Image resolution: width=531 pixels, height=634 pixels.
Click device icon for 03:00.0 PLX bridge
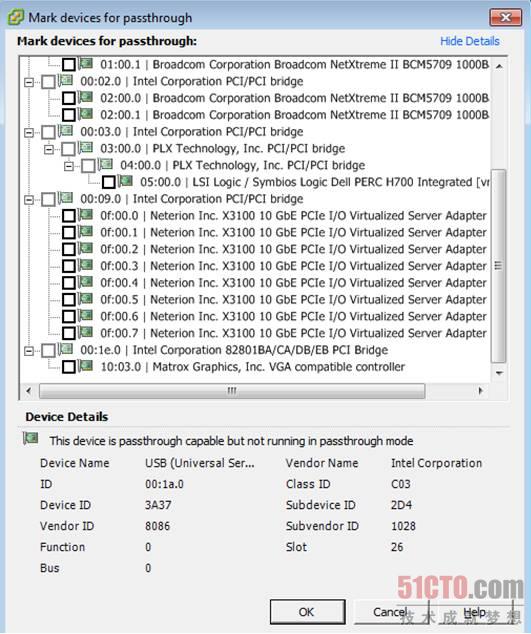click(x=86, y=147)
